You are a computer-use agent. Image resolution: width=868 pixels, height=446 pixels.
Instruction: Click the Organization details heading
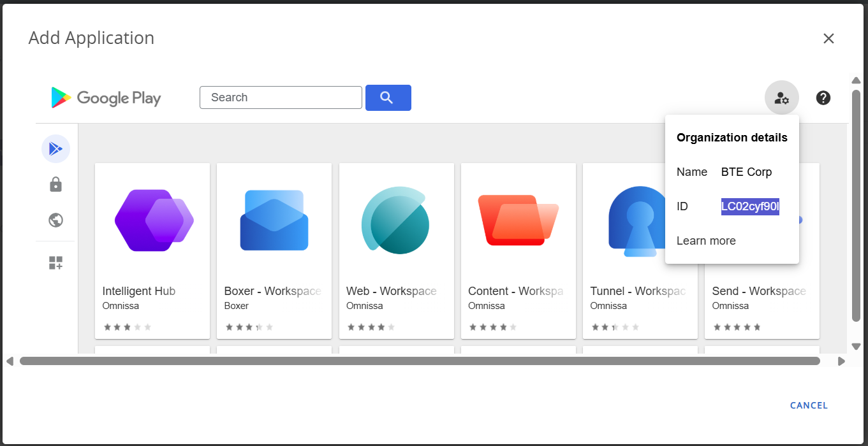732,138
